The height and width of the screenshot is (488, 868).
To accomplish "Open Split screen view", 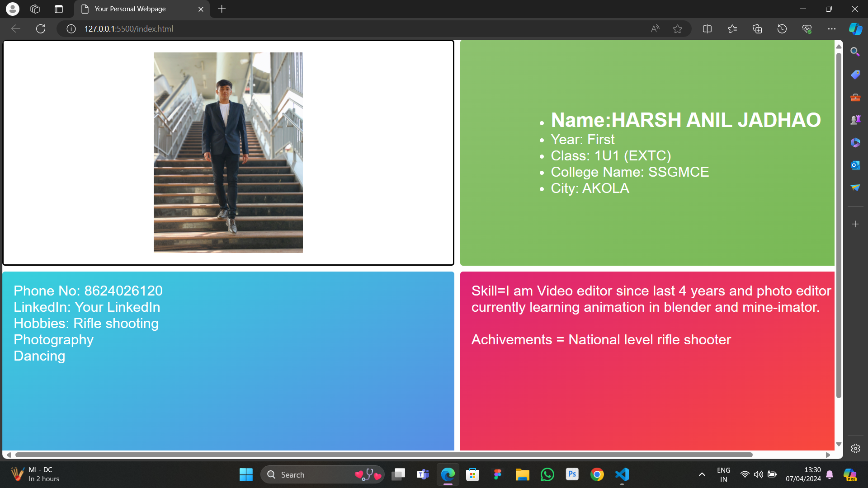I will (708, 29).
